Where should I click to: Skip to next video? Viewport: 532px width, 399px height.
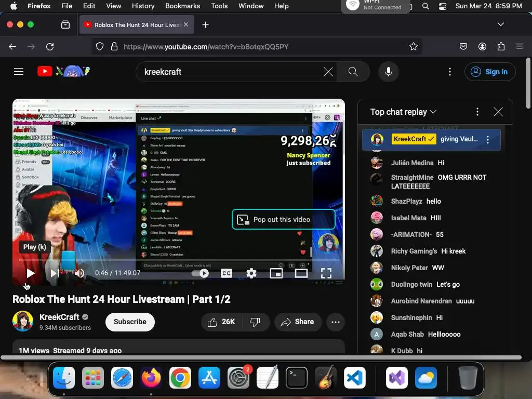click(55, 273)
